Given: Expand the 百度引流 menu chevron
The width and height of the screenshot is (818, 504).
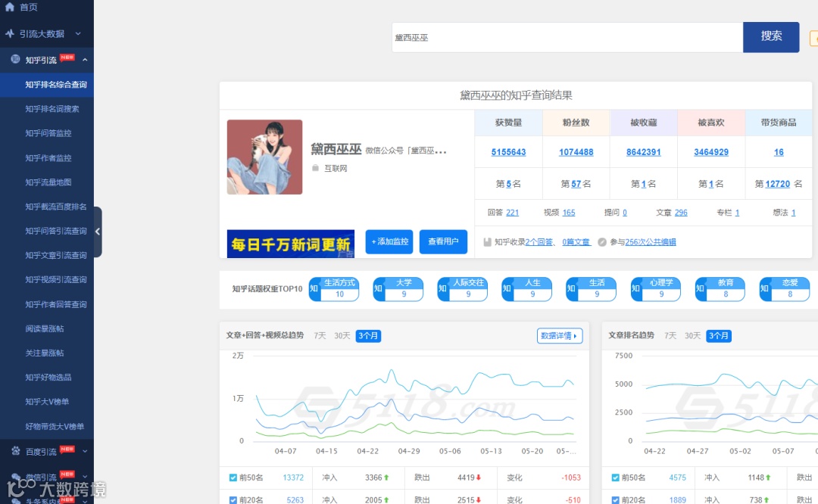Looking at the screenshot, I should click(x=85, y=451).
